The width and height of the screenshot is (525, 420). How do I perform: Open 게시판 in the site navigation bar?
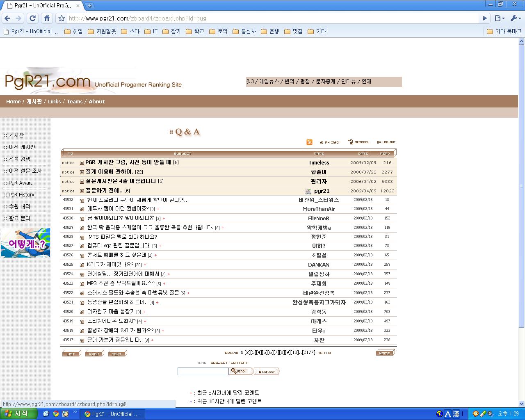click(x=34, y=101)
